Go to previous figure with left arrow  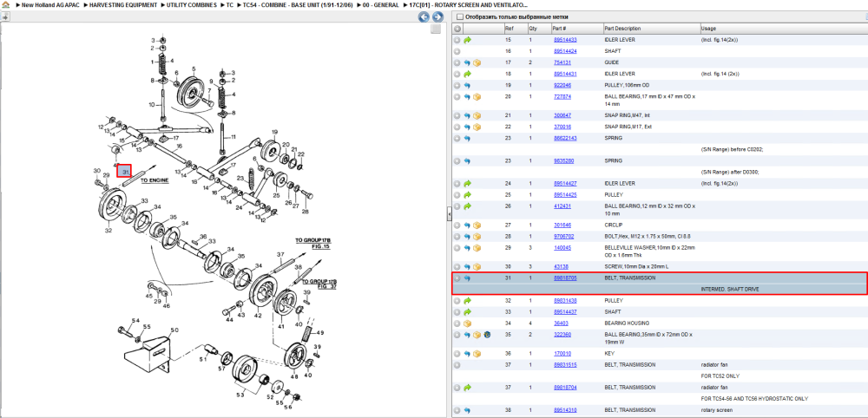point(424,17)
